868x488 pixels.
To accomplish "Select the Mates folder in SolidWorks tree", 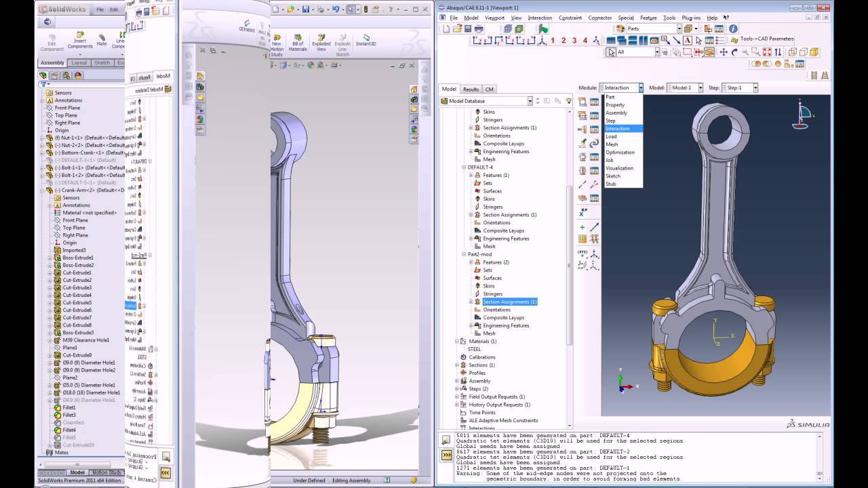I will pos(61,452).
